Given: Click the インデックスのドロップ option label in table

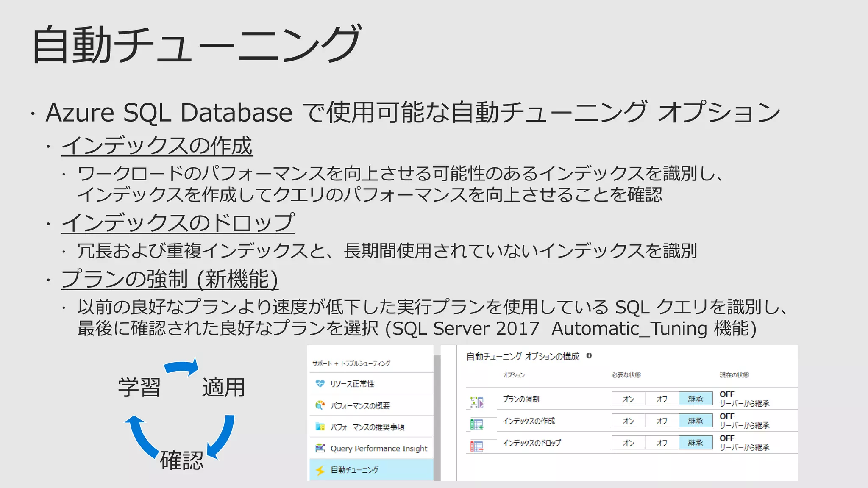Looking at the screenshot, I should point(531,443).
